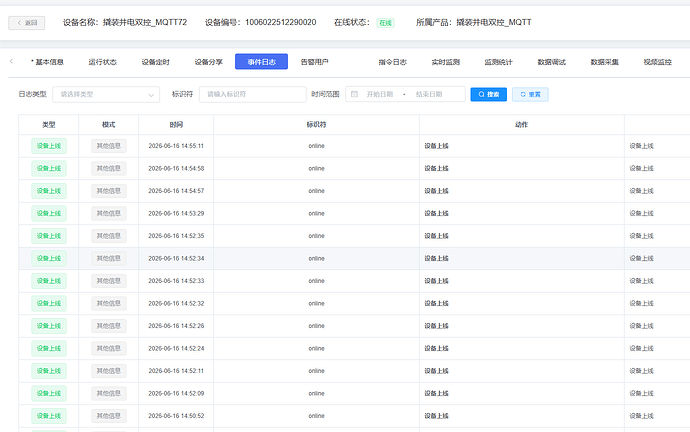Screen dimensions: 690x432
Task: Click timestamp 2026-06-16 14:52:33
Action: tap(176, 281)
